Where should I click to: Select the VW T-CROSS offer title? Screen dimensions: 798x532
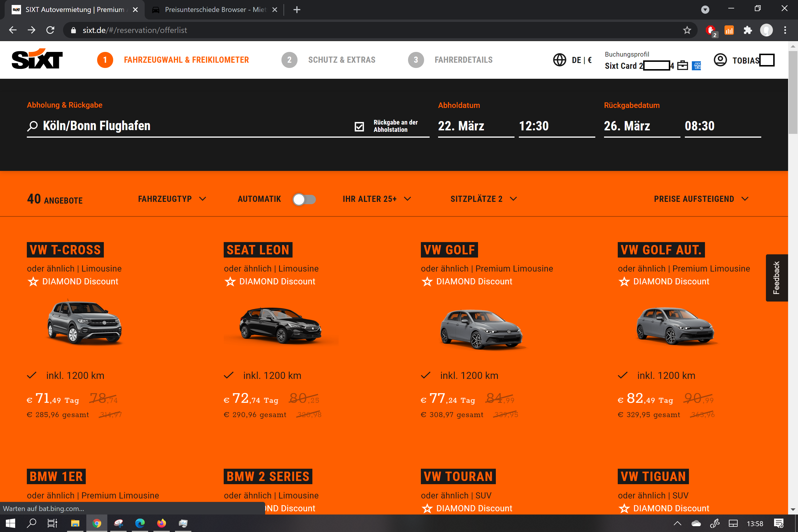click(65, 250)
